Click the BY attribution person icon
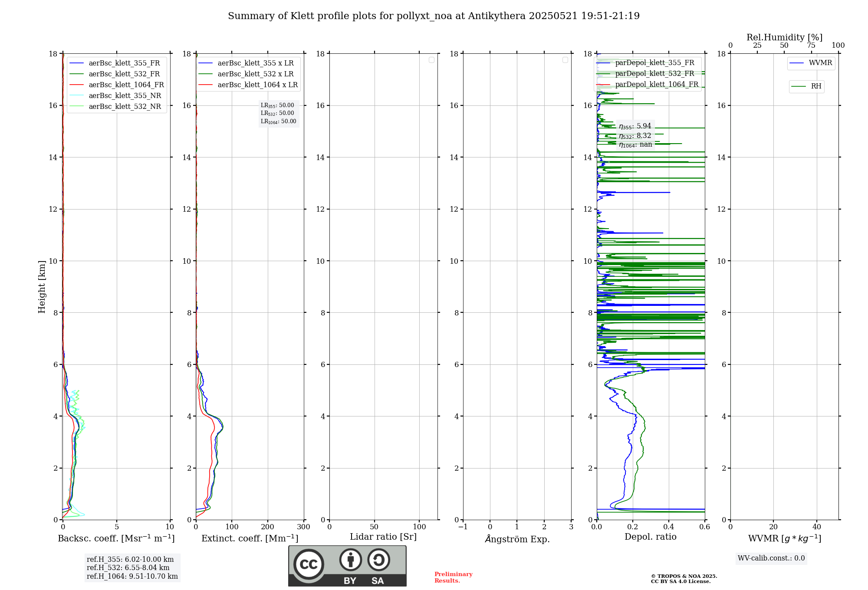 click(351, 559)
